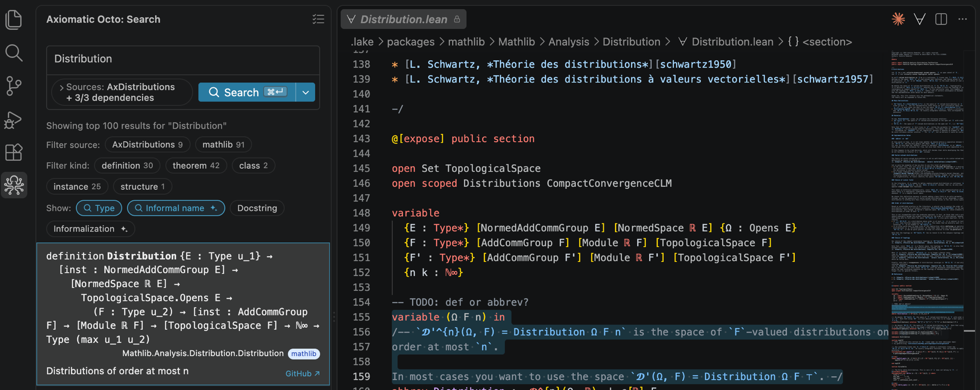980x390 pixels.
Task: Open the global Search view icon
Action: pos(14,52)
